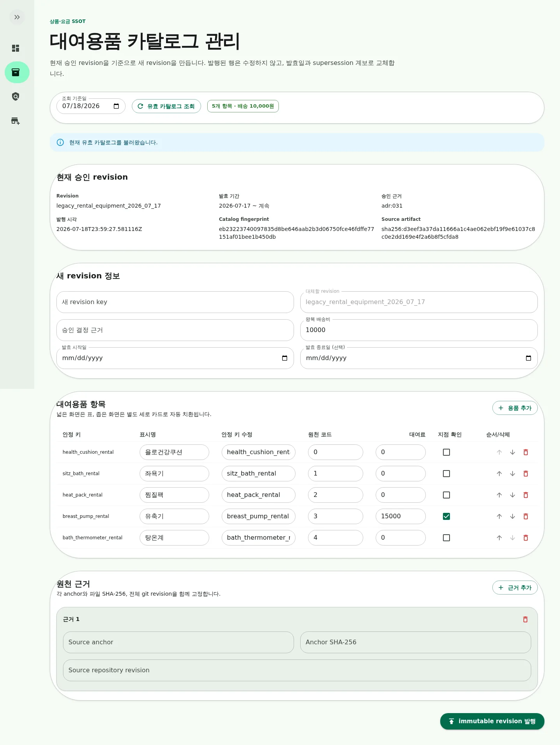560x745 pixels.
Task: Click the 대여료 column header
Action: point(417,435)
